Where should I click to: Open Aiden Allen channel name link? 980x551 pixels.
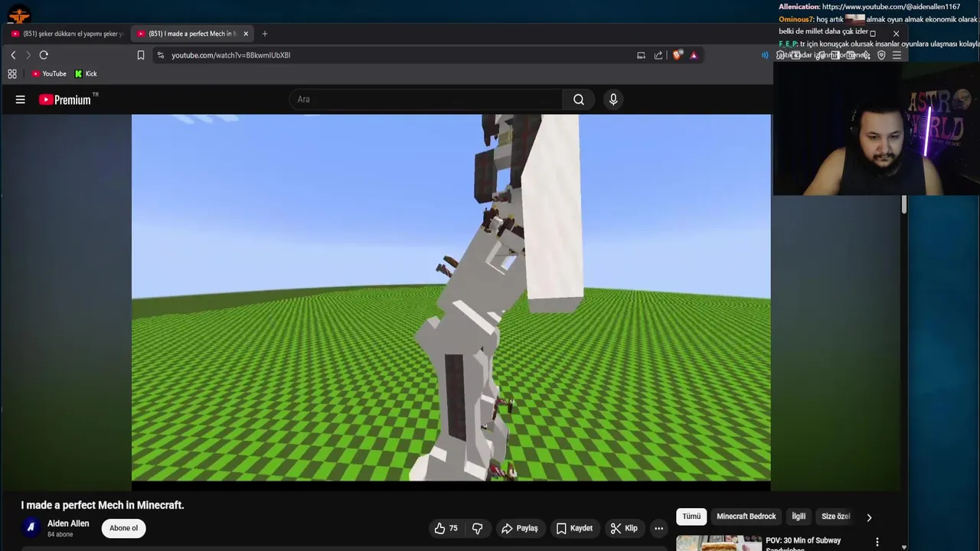coord(68,523)
